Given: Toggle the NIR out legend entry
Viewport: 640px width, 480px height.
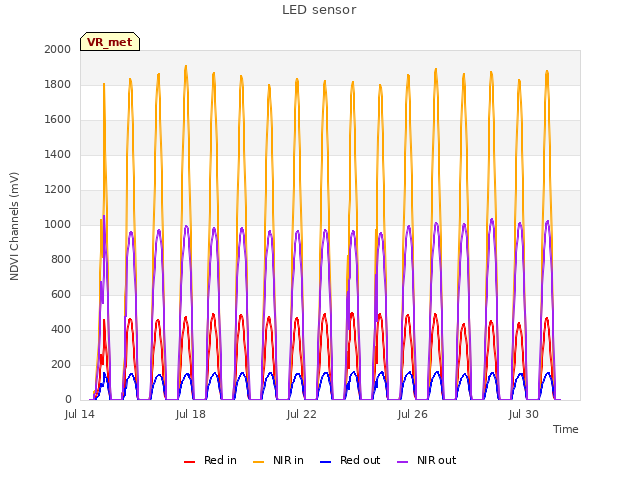Looking at the screenshot, I should point(427,460).
